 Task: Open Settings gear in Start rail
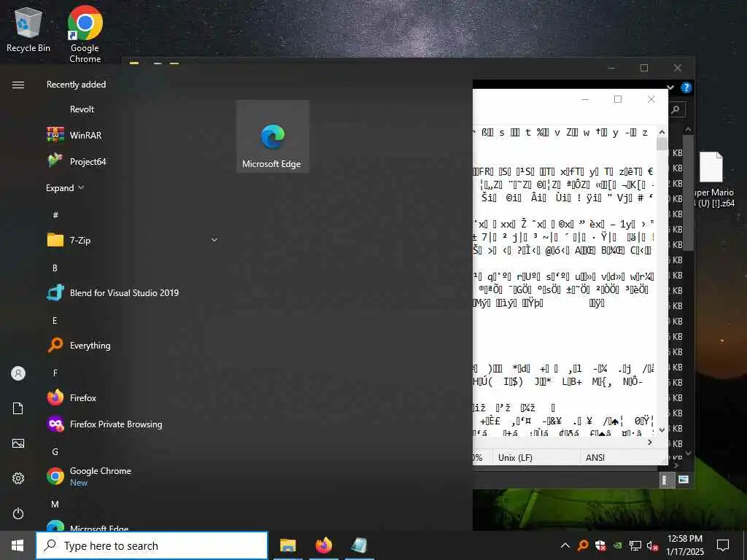coord(18,478)
